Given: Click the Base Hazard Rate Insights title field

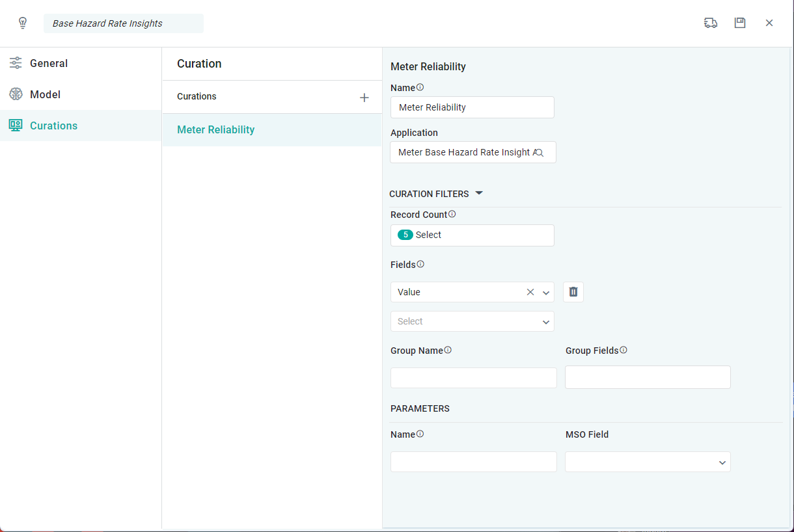Looking at the screenshot, I should (124, 23).
